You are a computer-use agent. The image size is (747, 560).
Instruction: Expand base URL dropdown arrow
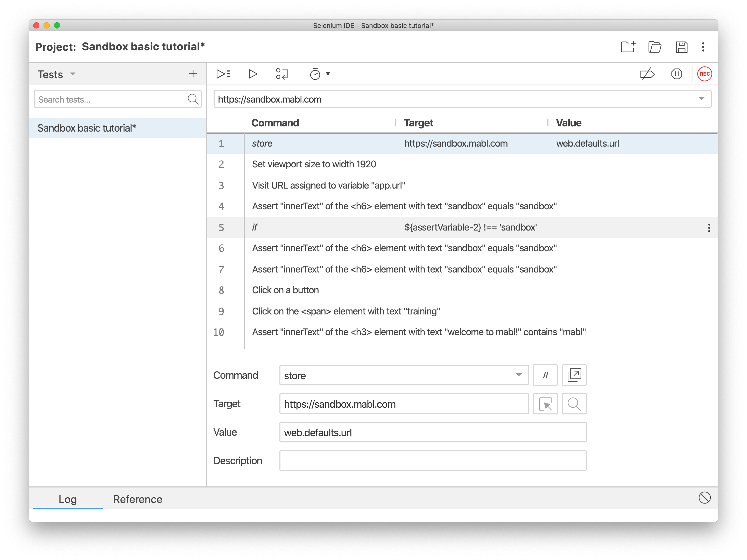701,99
